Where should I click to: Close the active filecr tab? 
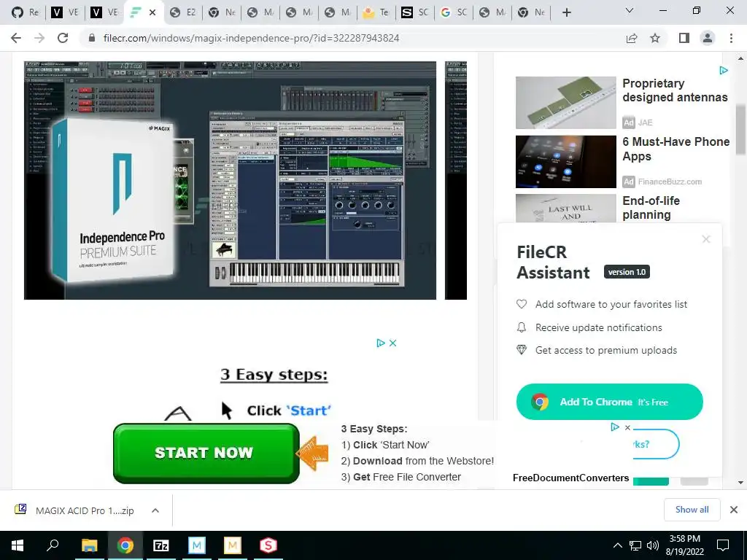[x=152, y=12]
